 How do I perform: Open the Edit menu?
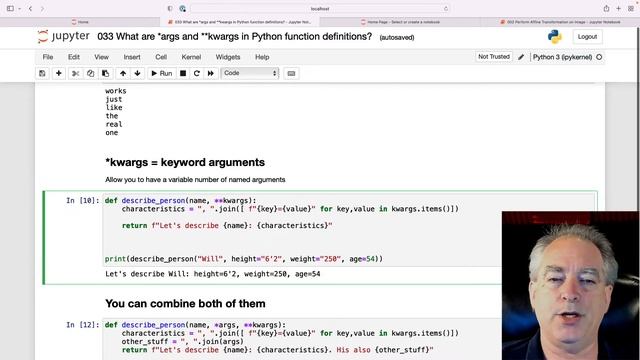coord(74,57)
